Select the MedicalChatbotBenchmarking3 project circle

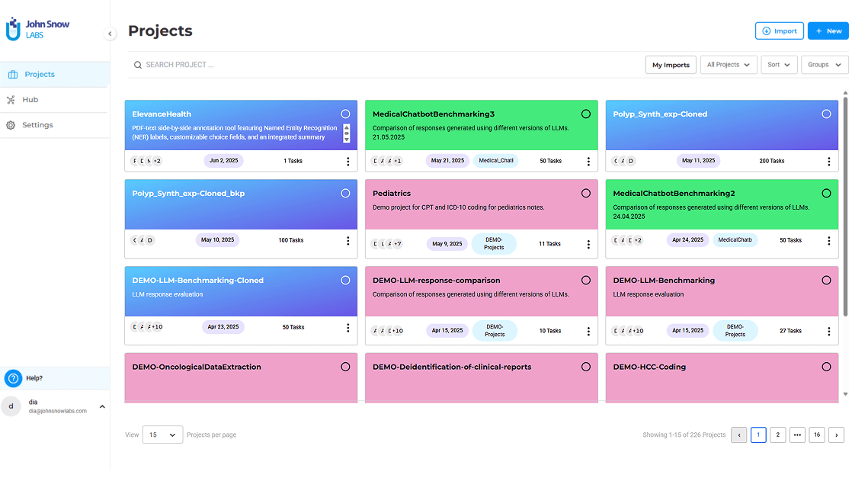(586, 114)
